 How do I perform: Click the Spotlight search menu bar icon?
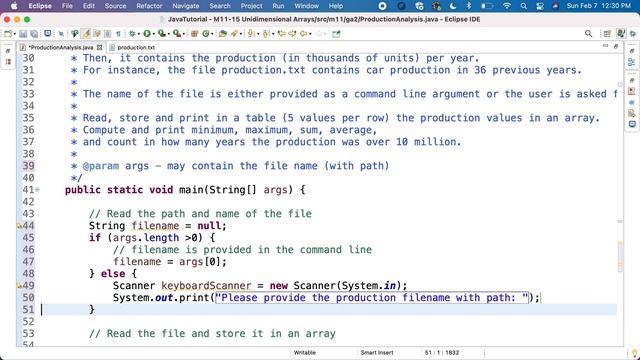524,6
